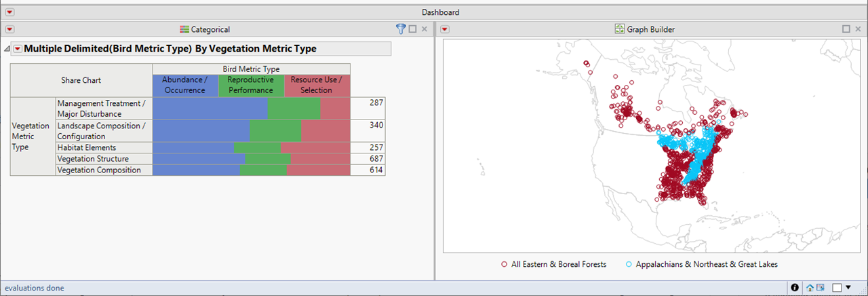Open the status bar dropdown arrow
Screen dimensions: 868x296
click(848, 288)
